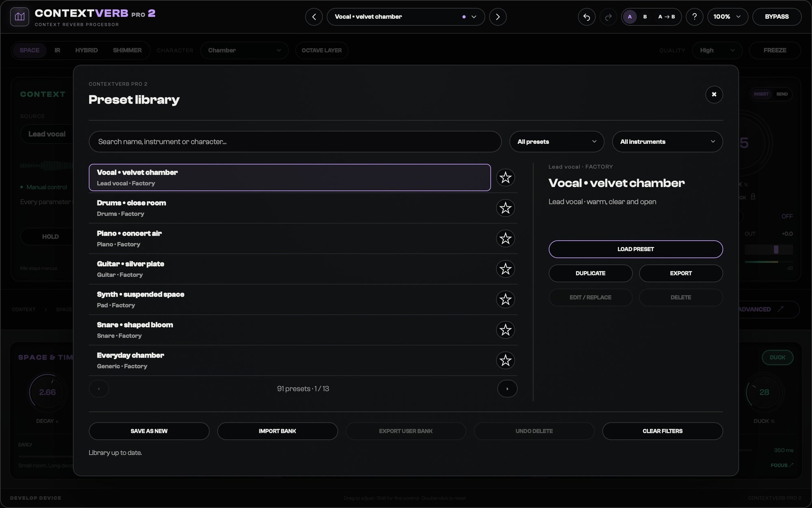
Task: Favorite Guitar silver plate preset
Action: click(505, 269)
